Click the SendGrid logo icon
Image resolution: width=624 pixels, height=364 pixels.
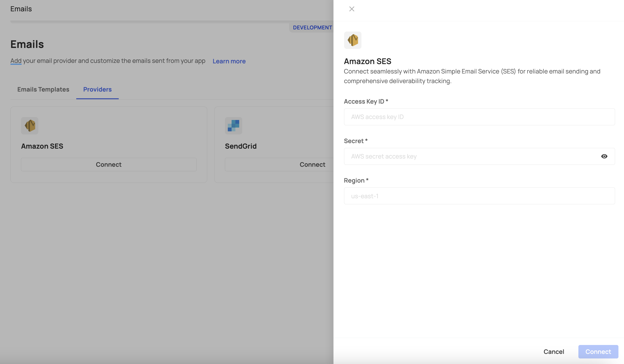click(x=233, y=126)
